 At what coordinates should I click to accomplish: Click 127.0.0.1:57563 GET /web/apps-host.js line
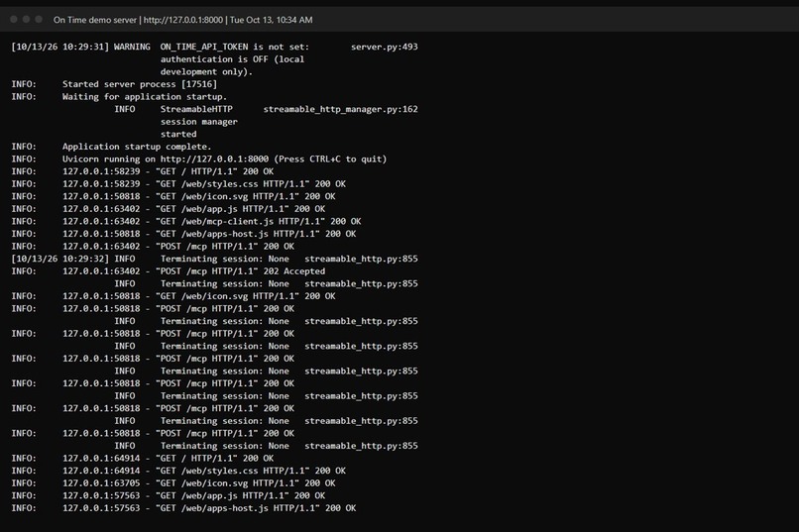[x=183, y=508]
